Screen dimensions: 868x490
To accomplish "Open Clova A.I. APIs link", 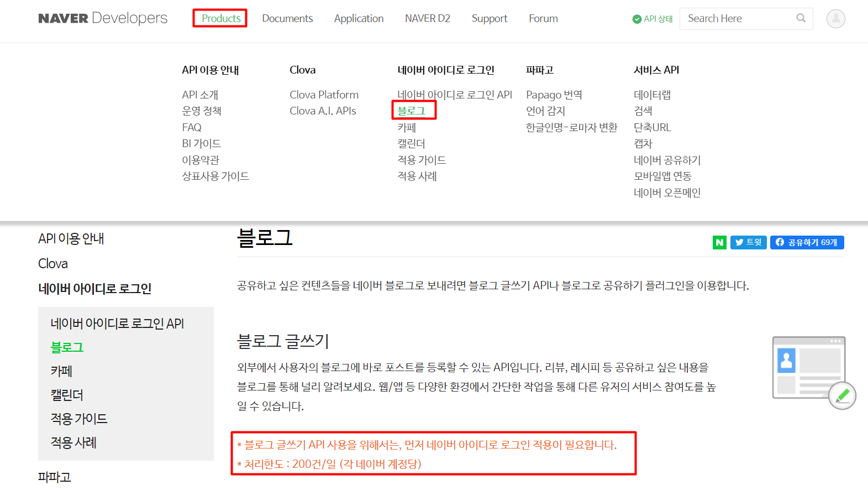I will [x=323, y=111].
